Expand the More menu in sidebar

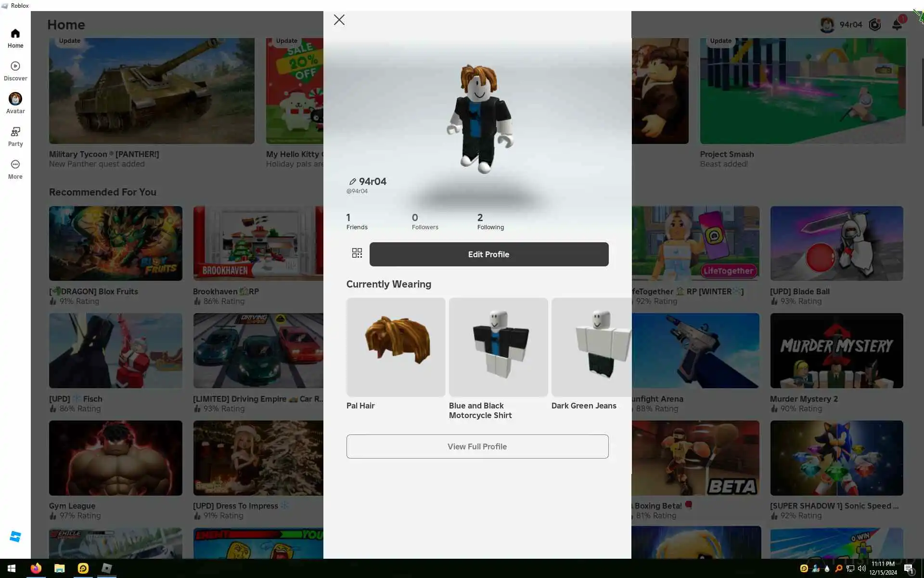coord(15,165)
